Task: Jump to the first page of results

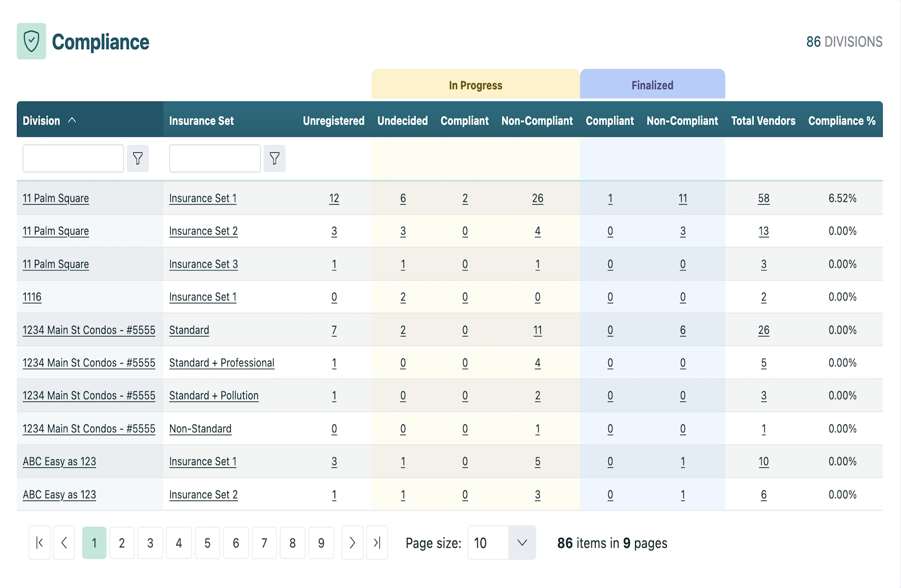Action: [39, 542]
